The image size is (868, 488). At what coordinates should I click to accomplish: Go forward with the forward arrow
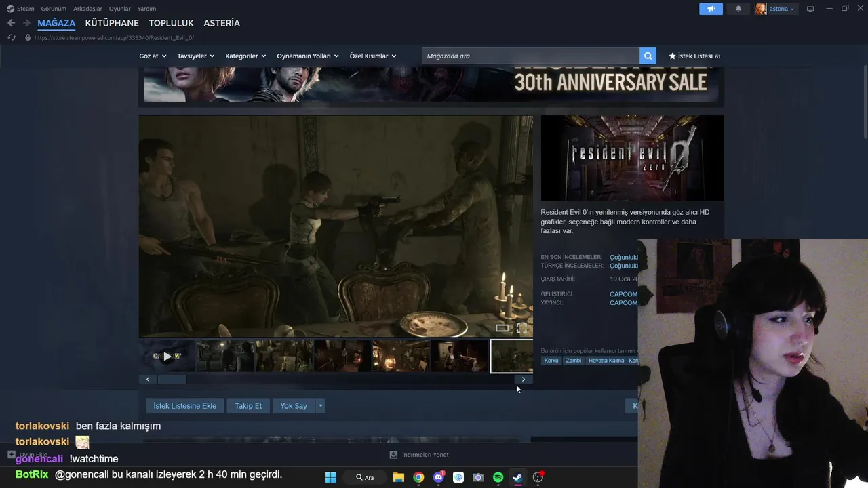pyautogui.click(x=26, y=23)
